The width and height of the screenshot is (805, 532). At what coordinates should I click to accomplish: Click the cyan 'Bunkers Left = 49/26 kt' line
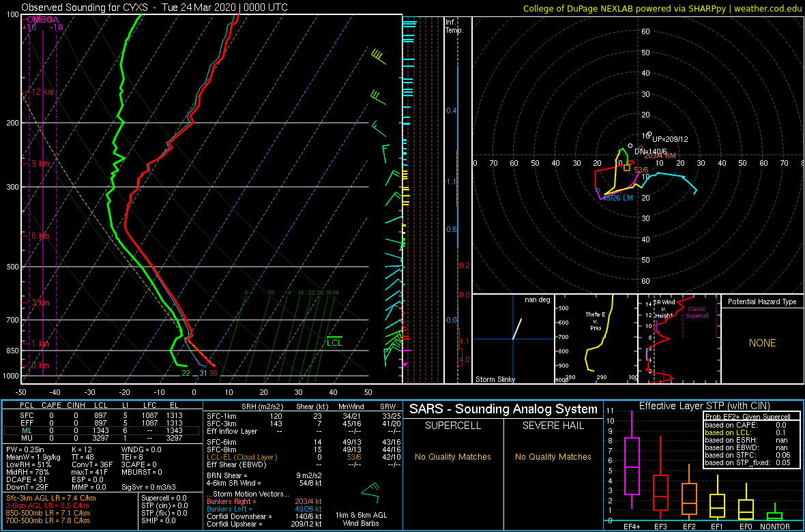[264, 509]
